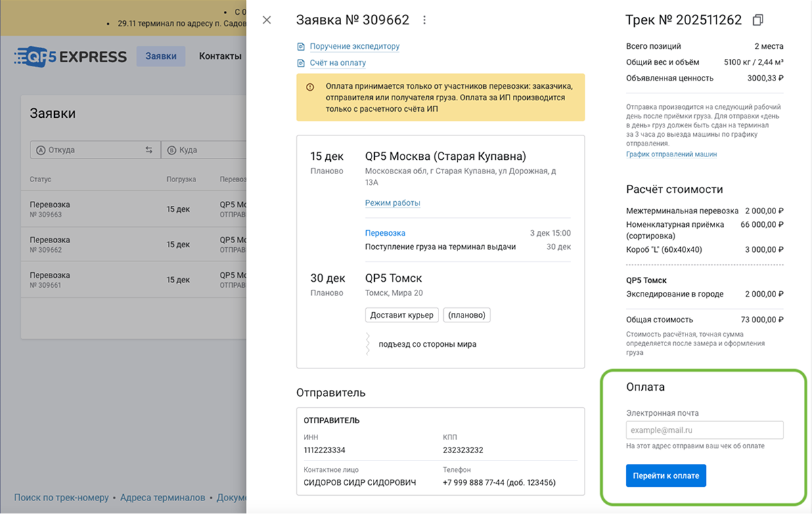
Task: Click the document icon beside Поручение экспедитору
Action: pos(301,47)
